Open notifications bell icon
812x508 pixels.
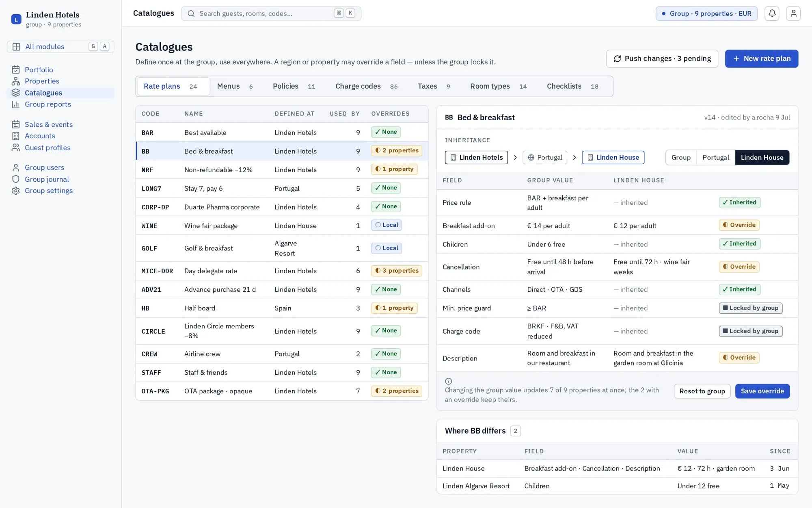(772, 13)
